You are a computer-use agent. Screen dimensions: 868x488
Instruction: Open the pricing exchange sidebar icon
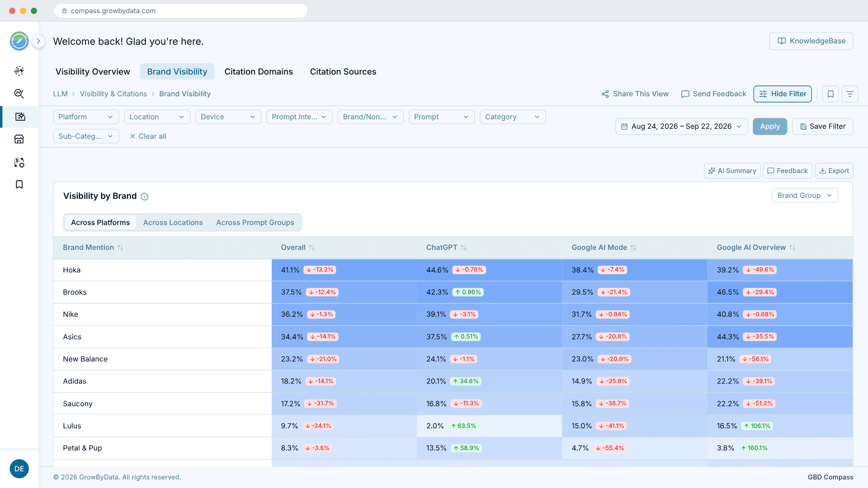tap(19, 162)
